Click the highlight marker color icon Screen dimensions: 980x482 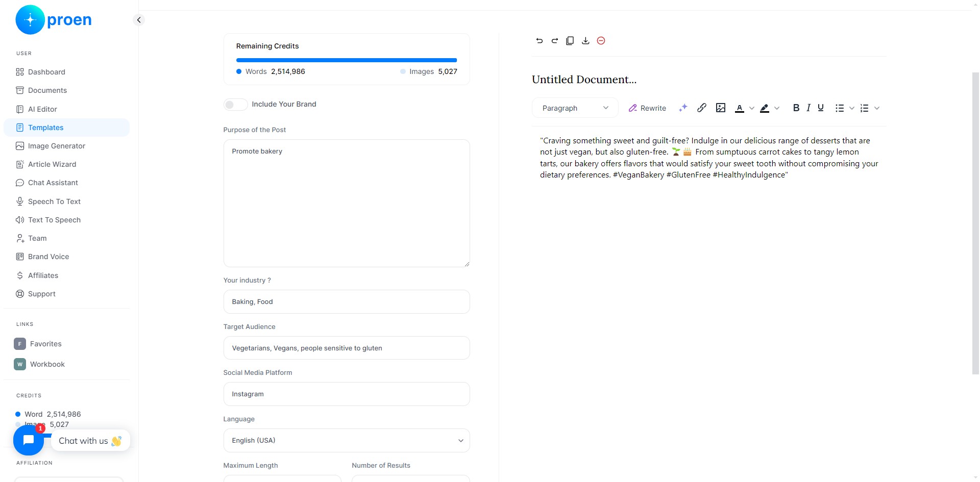765,108
